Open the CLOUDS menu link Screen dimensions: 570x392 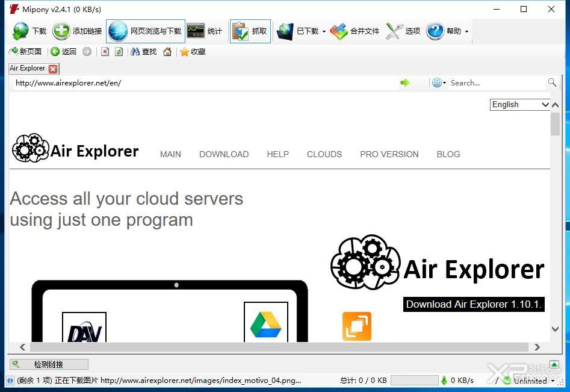[x=324, y=154]
